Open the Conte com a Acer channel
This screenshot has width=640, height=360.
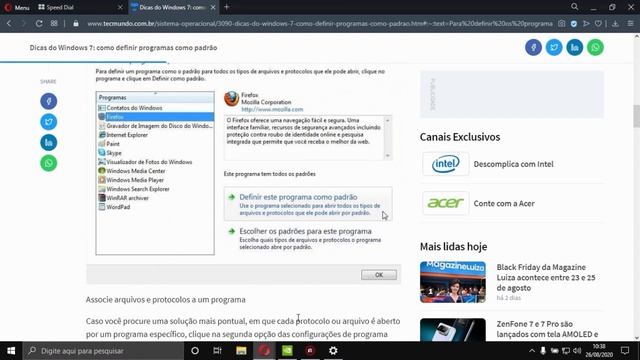[504, 203]
